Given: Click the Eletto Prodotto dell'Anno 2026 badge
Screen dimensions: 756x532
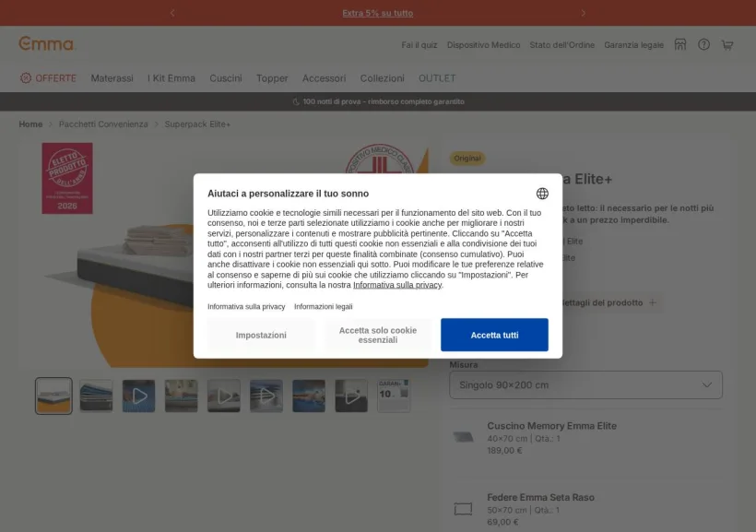Looking at the screenshot, I should click(67, 178).
